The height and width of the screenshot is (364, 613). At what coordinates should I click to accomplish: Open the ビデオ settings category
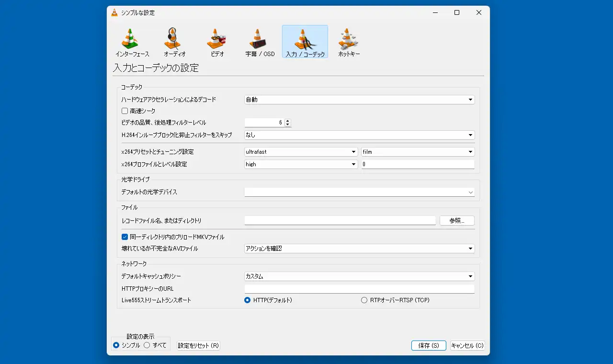click(217, 42)
